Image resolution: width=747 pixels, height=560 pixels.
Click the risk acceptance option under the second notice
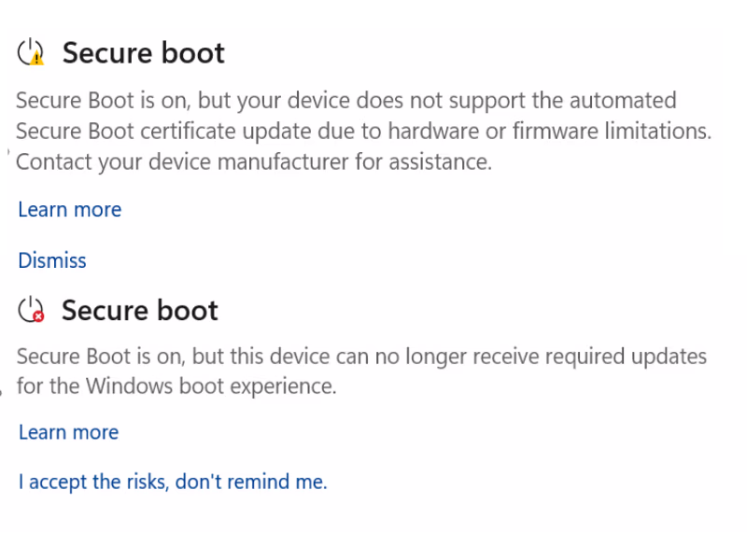(172, 482)
